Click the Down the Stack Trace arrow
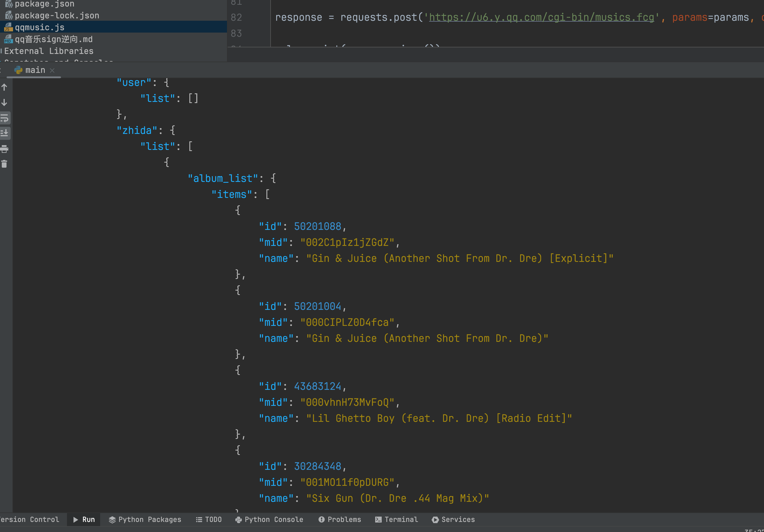Image resolution: width=764 pixels, height=532 pixels. [4, 102]
